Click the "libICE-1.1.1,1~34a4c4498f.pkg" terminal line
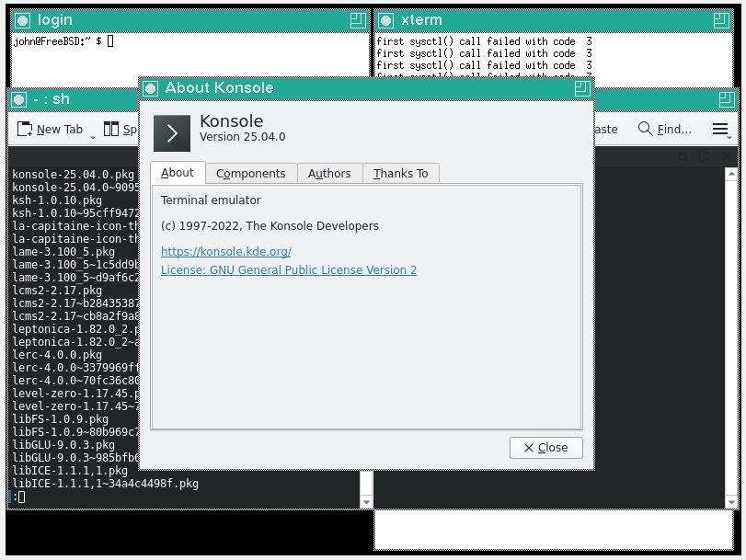 [106, 484]
